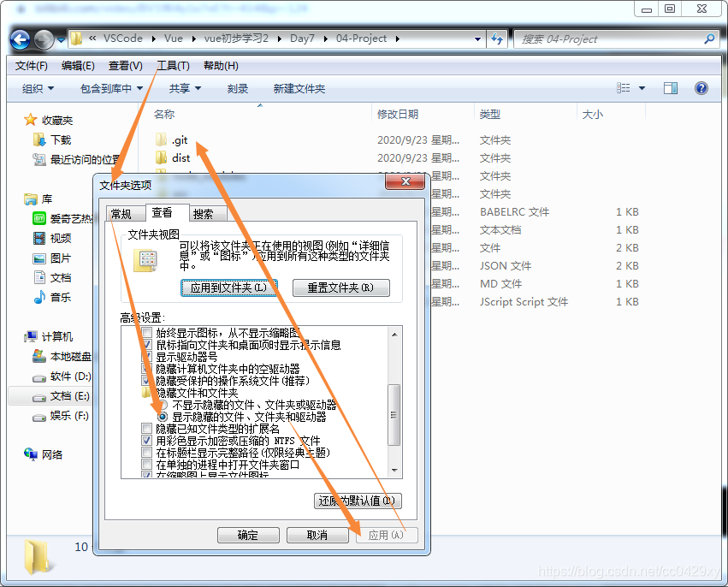Image resolution: width=728 pixels, height=587 pixels.
Task: Select the .git folder icon
Action: [x=159, y=138]
